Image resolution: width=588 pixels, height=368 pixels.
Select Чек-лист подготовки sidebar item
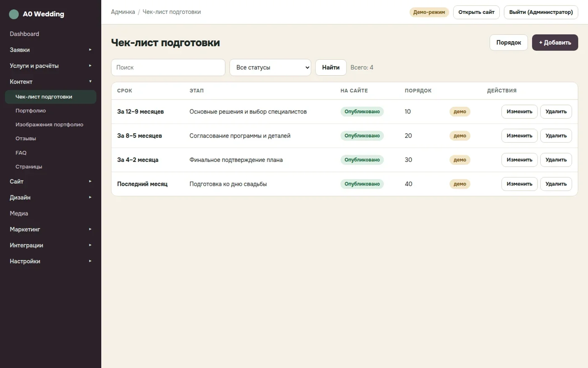click(x=50, y=97)
